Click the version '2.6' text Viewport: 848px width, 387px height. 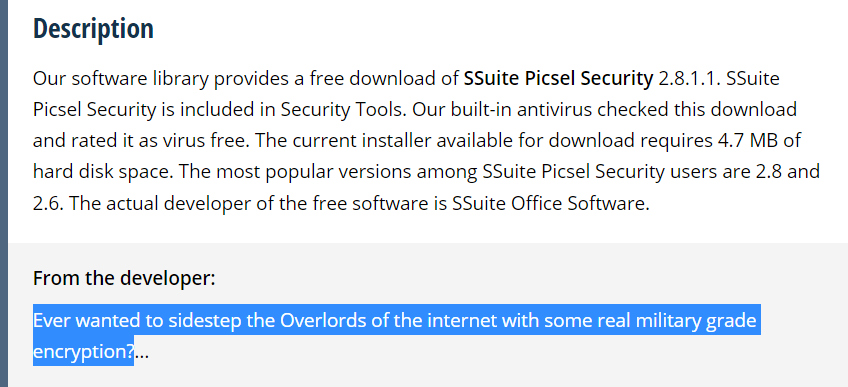[48, 204]
